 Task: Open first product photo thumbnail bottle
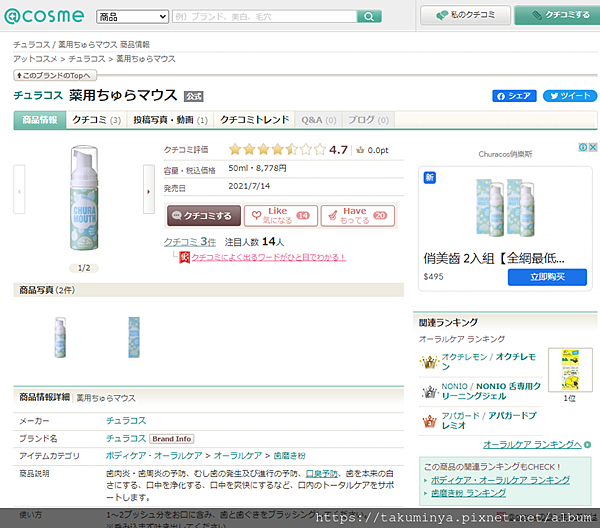click(x=60, y=337)
